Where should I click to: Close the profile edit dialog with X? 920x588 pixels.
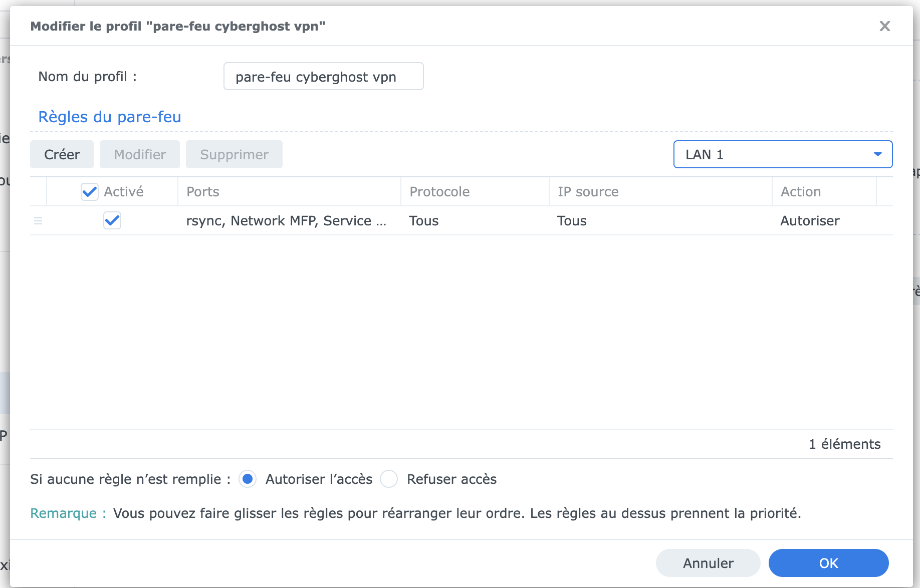pyautogui.click(x=884, y=26)
